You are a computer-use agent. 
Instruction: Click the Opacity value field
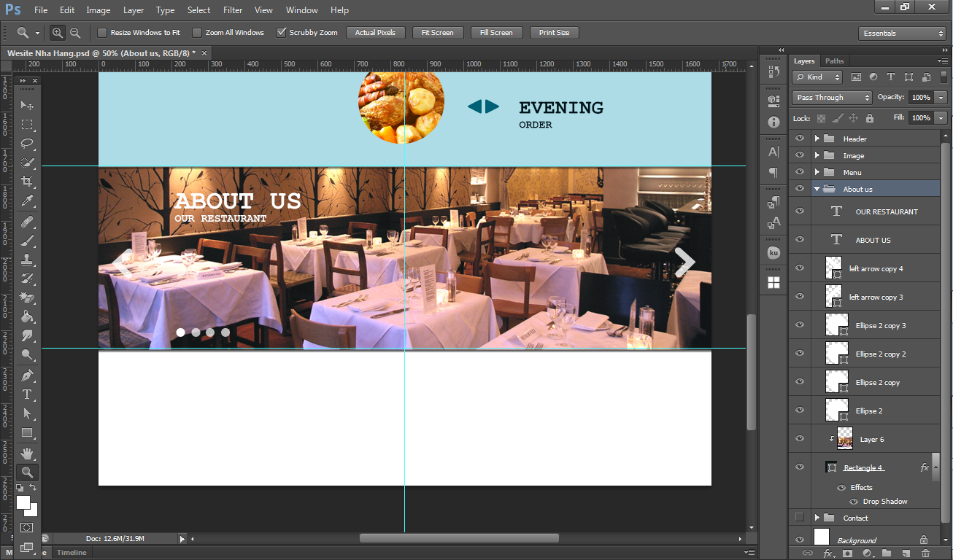(x=920, y=98)
